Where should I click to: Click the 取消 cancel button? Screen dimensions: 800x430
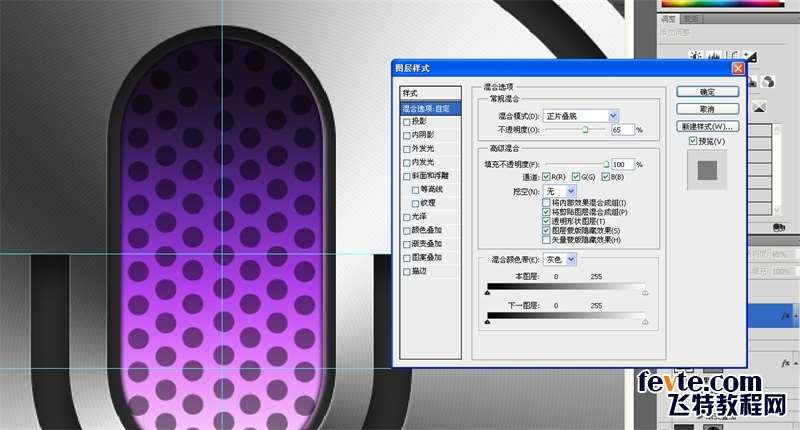708,109
